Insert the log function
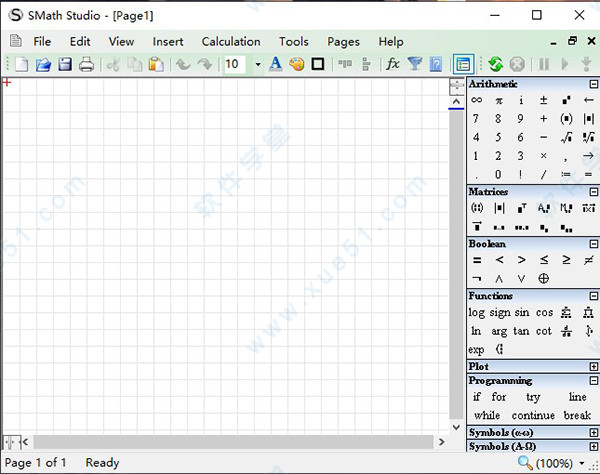 [x=476, y=313]
